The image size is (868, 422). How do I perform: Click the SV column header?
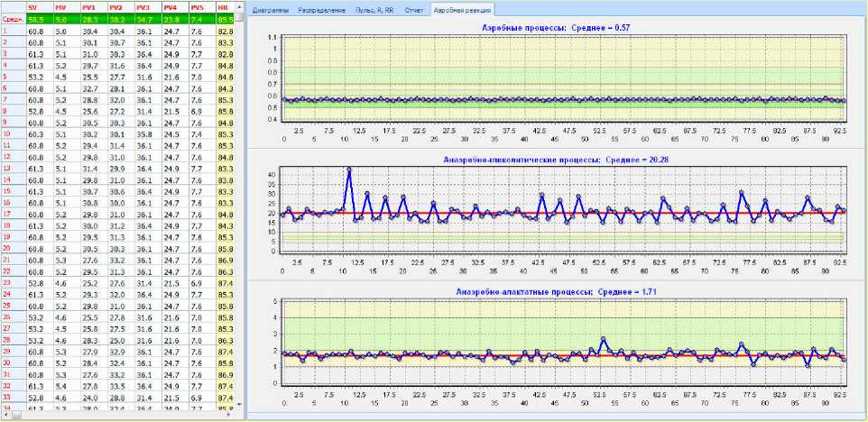[32, 7]
